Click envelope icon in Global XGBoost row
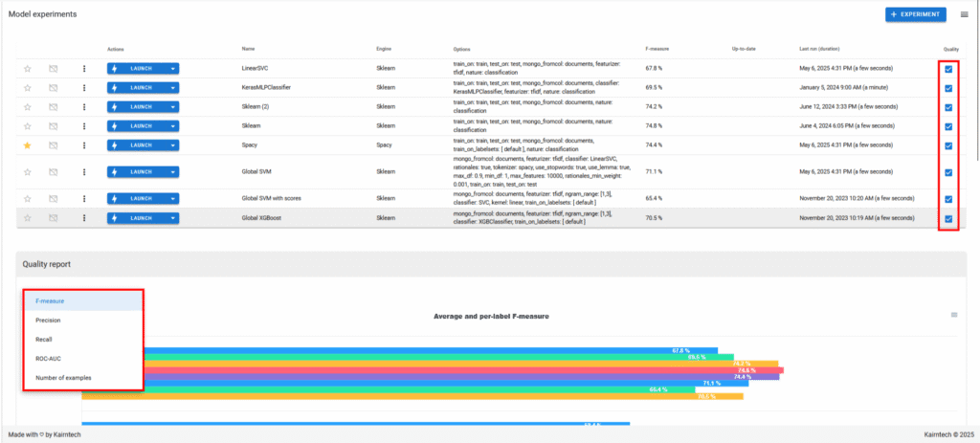 [54, 218]
